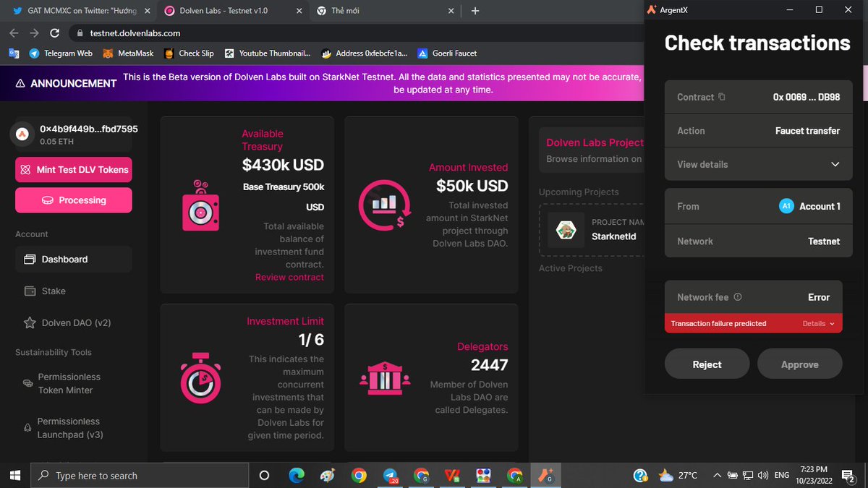Select Account 1 avatar badge
Image resolution: width=868 pixels, height=488 pixels.
(786, 206)
